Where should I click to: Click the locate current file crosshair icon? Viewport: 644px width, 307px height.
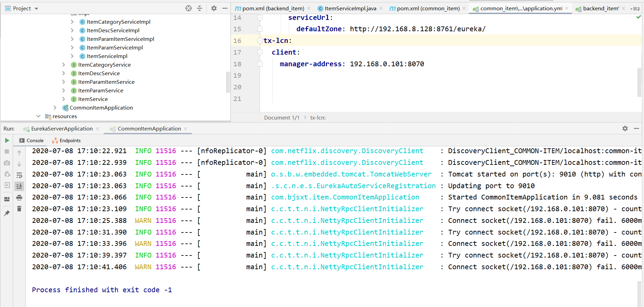pos(189,8)
